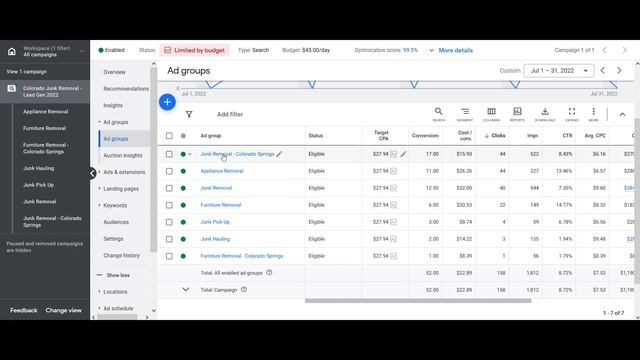The height and width of the screenshot is (360, 640).
Task: Click the edit pencil beside Junk Removal - Colorado Springs
Action: point(279,154)
